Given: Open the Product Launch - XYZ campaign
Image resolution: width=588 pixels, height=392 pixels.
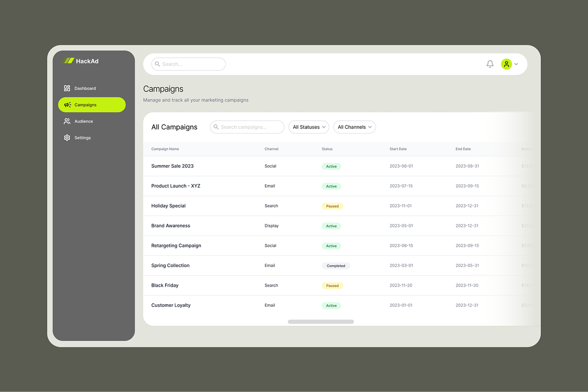Looking at the screenshot, I should click(176, 186).
